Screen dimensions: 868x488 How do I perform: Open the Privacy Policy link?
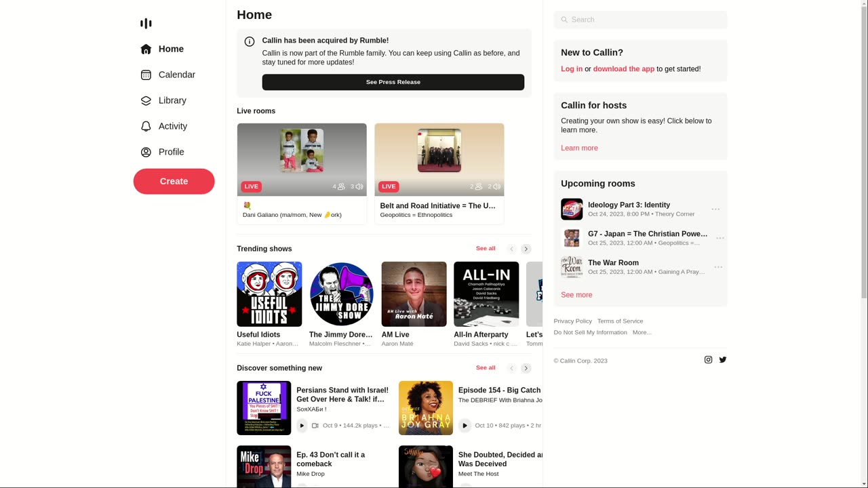click(x=573, y=321)
